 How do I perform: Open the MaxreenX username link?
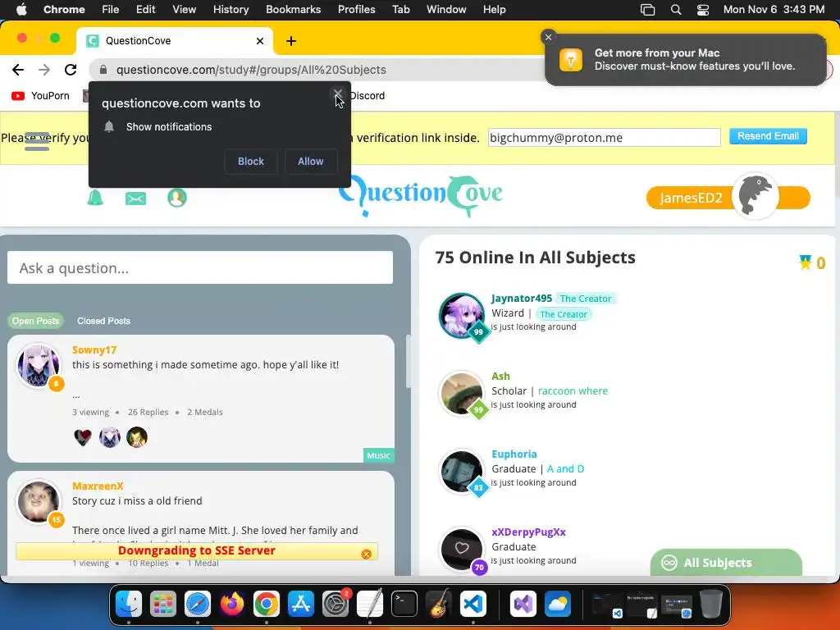[98, 486]
